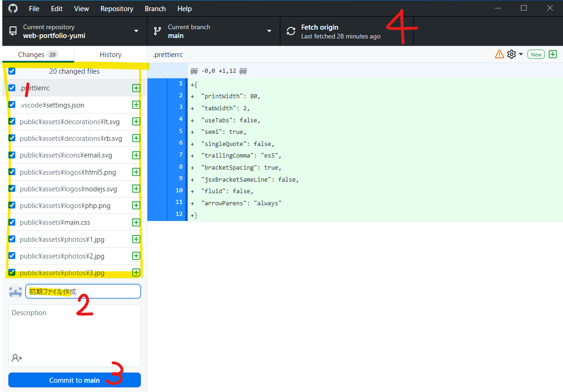Click the added-file icon on 2.jpg row

pos(136,256)
